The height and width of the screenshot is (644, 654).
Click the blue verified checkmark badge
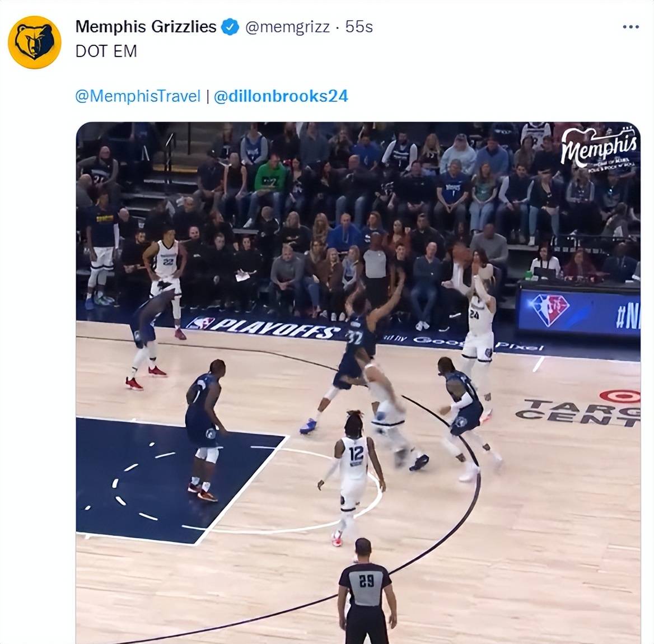pos(230,27)
